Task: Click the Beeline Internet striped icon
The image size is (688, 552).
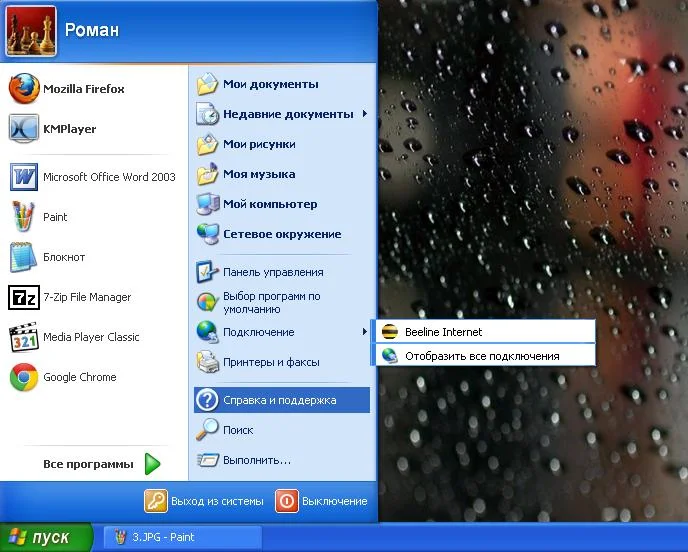Action: point(389,332)
